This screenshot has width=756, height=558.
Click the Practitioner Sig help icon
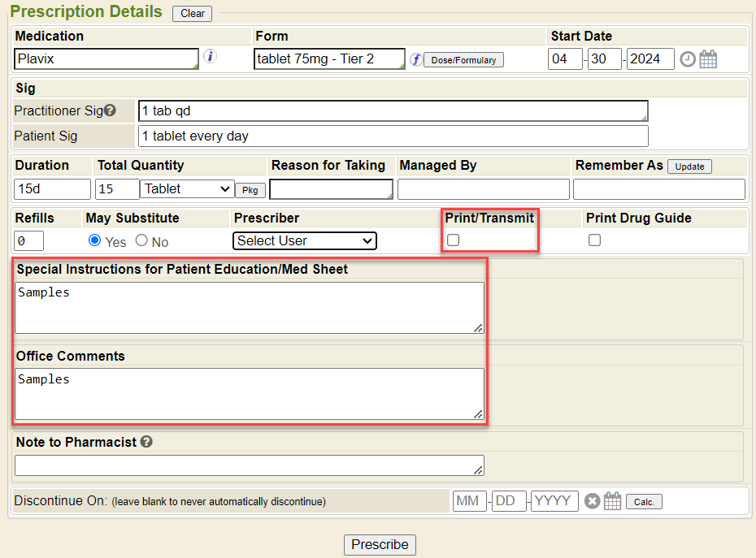110,110
